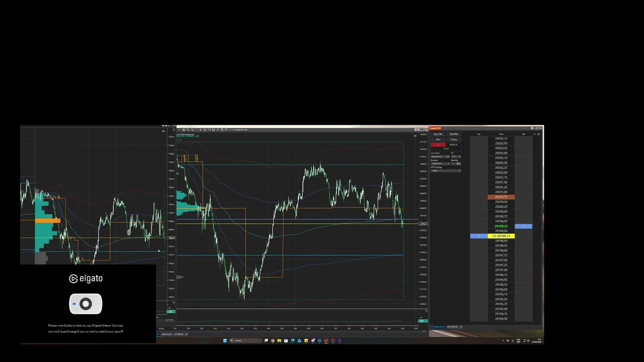Open the taskbar clock and date
The height and width of the screenshot is (362, 644).
click(537, 340)
